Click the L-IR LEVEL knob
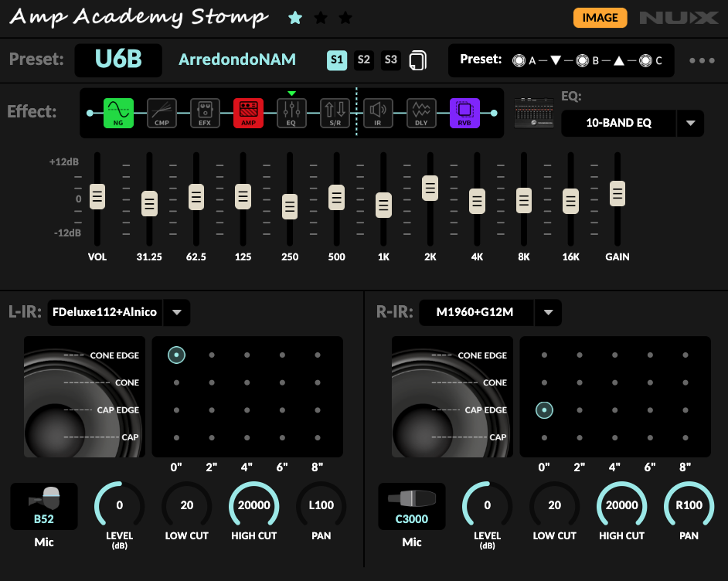 [x=119, y=506]
